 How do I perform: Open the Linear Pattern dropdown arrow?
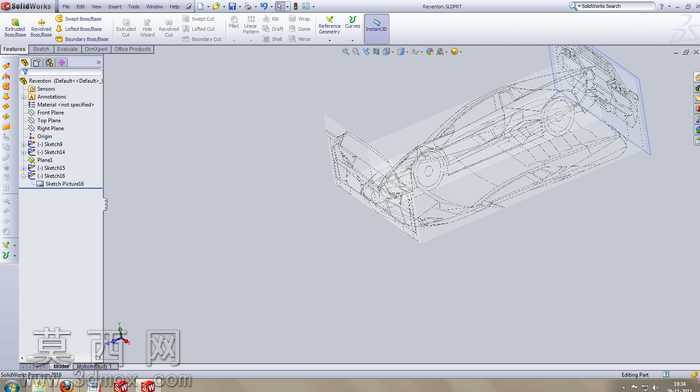click(x=251, y=41)
